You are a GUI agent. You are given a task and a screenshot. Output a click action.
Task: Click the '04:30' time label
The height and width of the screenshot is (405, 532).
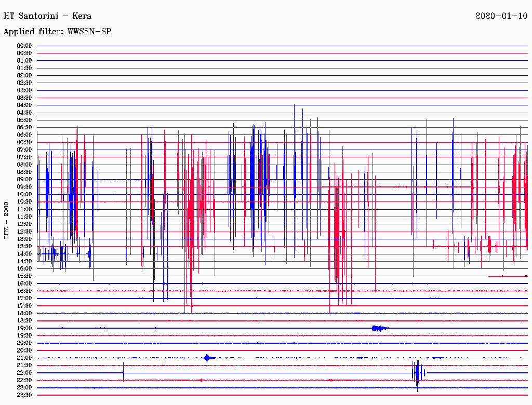[24, 113]
